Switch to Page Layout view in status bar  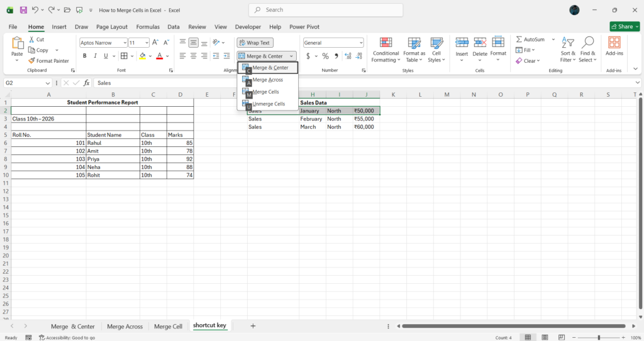[545, 337]
